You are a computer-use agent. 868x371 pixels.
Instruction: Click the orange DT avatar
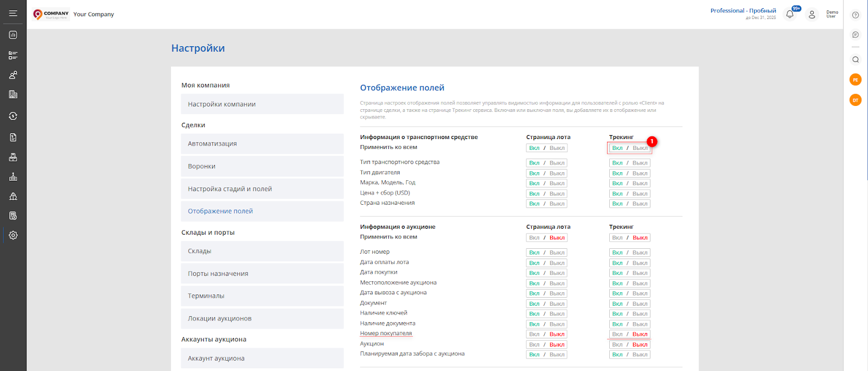(856, 100)
